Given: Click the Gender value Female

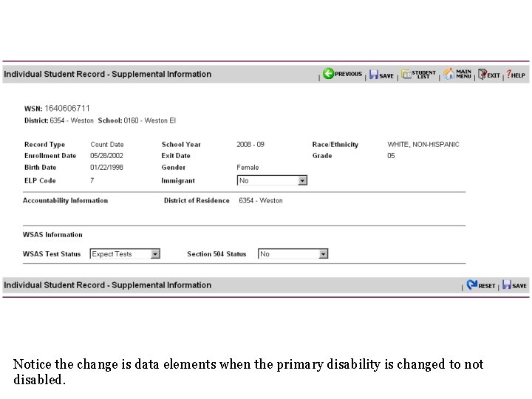Looking at the screenshot, I should [248, 167].
